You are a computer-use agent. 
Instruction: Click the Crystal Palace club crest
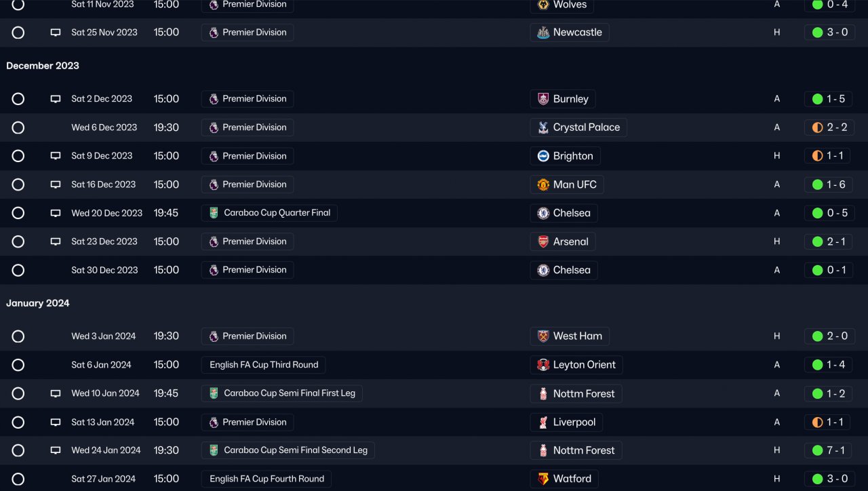pyautogui.click(x=543, y=127)
